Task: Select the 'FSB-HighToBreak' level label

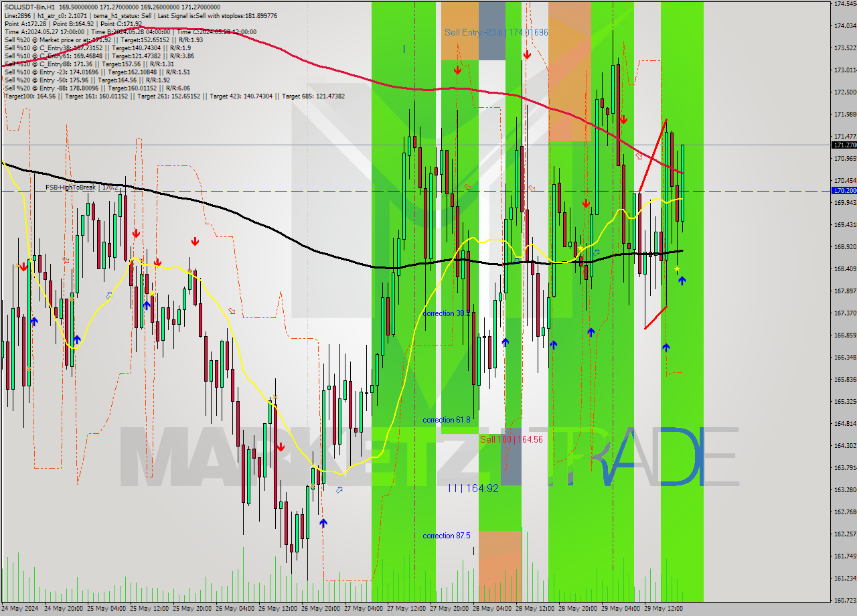Action: (x=82, y=187)
